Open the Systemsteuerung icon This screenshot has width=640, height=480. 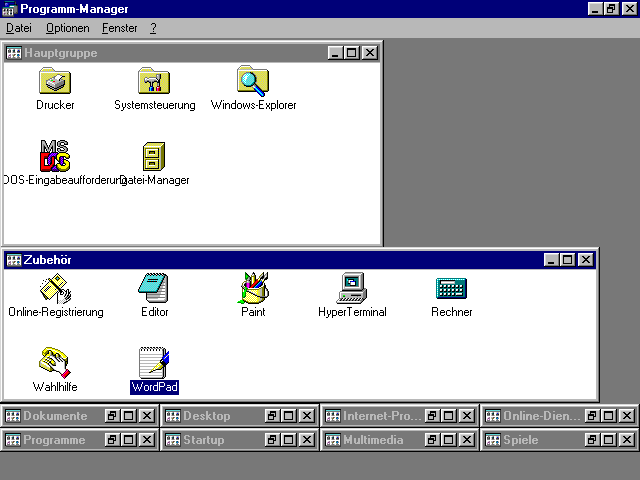tap(154, 81)
